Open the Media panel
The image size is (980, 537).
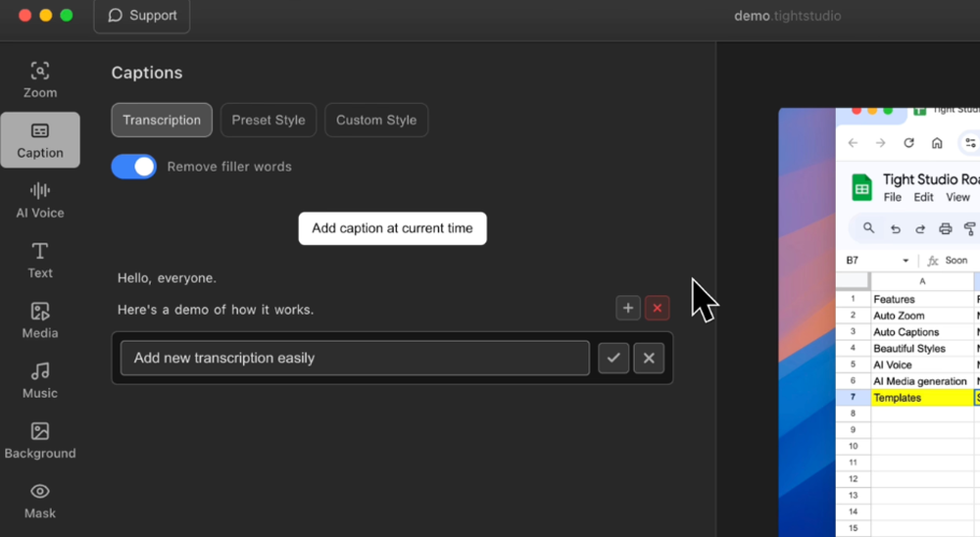(x=40, y=320)
